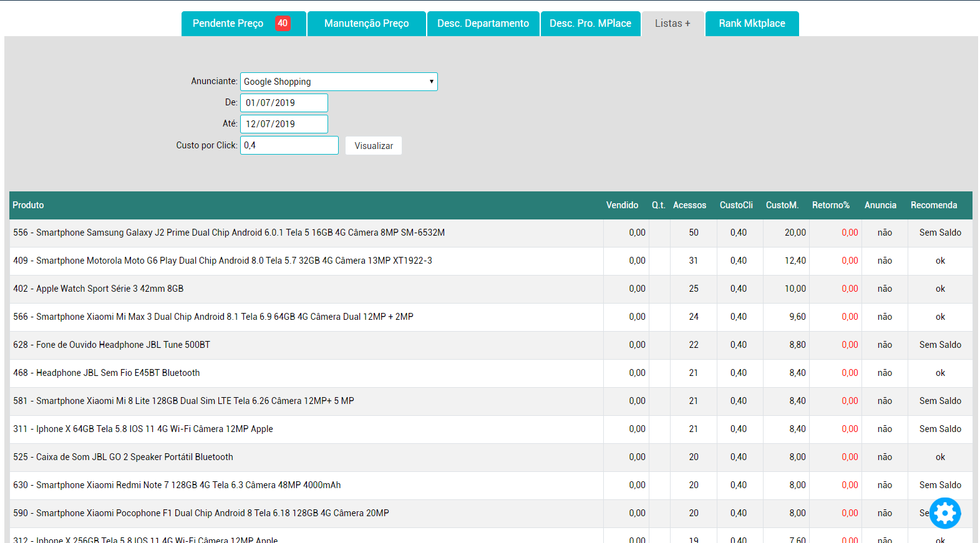Click the Vendido column header

click(622, 205)
